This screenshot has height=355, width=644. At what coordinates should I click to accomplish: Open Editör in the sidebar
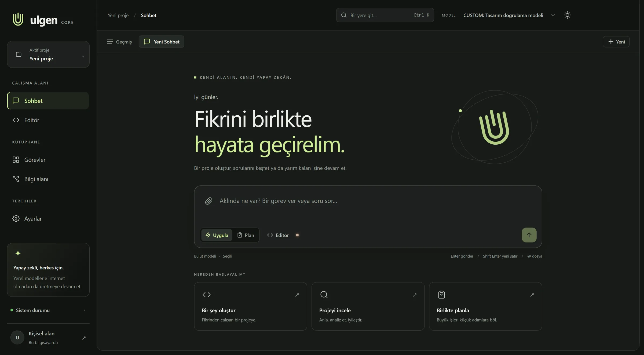[x=48, y=120]
